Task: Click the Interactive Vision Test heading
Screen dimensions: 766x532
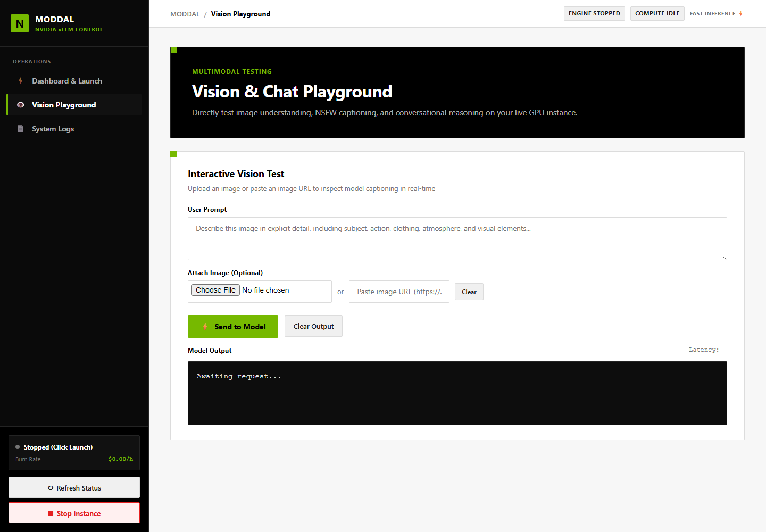Action: [236, 174]
